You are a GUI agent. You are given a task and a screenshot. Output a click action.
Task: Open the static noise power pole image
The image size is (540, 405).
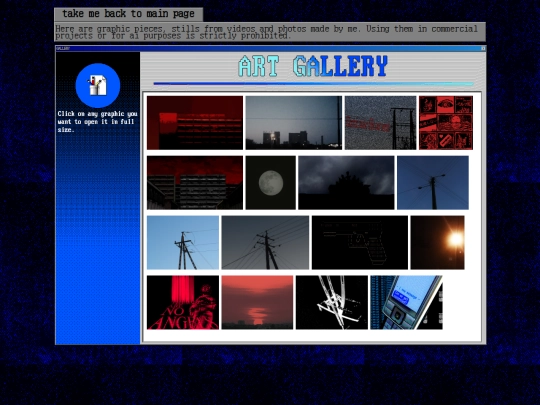[381, 123]
